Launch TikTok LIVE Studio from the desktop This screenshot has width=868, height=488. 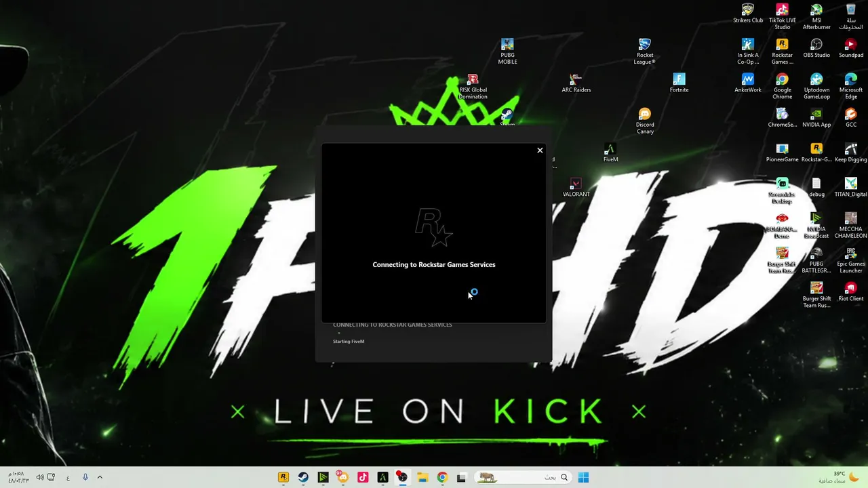(x=782, y=17)
